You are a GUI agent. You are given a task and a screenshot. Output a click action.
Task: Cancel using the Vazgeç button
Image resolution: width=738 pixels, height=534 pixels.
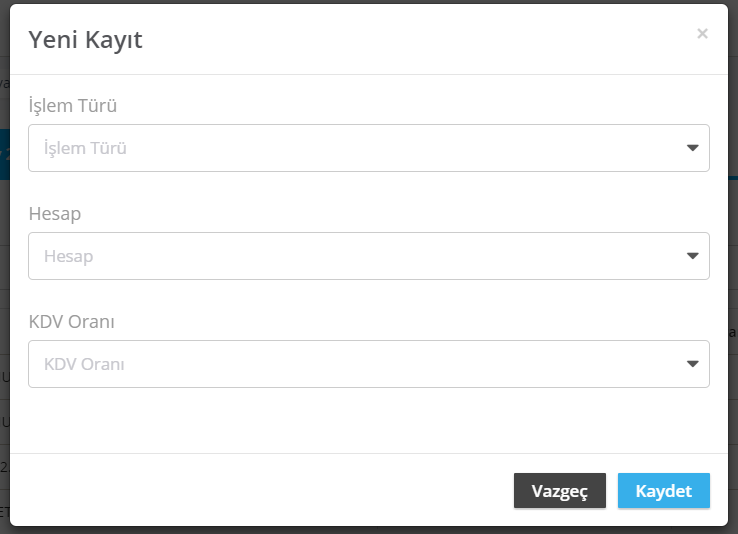[560, 491]
